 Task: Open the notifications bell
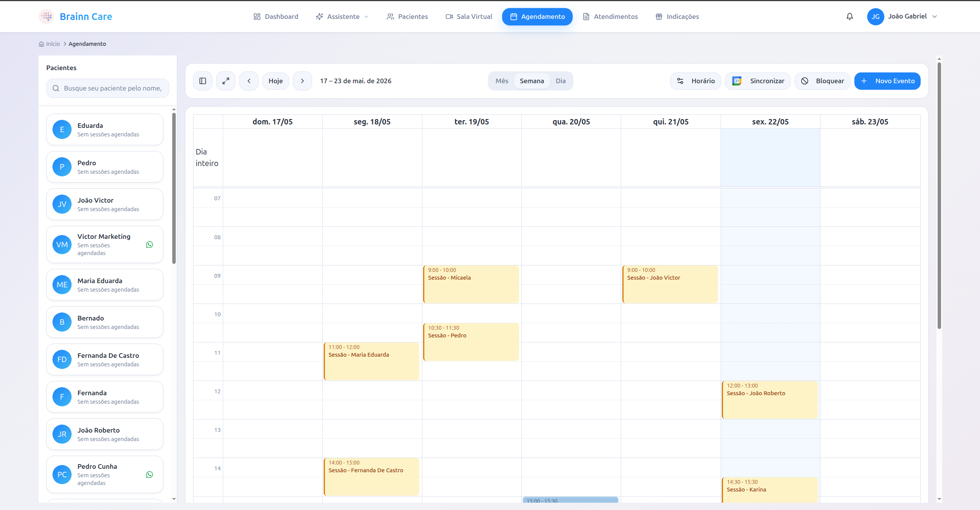point(849,17)
